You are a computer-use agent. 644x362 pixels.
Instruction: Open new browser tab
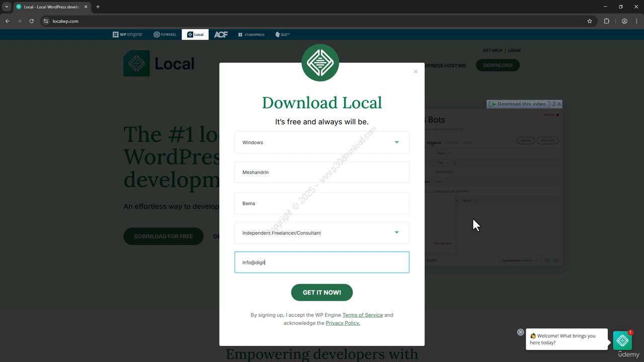(98, 7)
